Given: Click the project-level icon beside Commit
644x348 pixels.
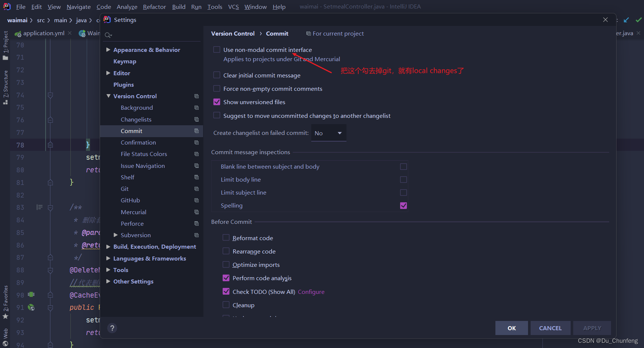Looking at the screenshot, I should (x=196, y=131).
